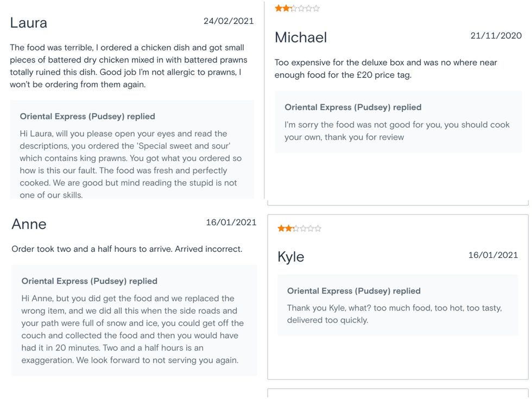Open reviewer Michael's name
The height and width of the screenshot is (399, 532).
pos(301,37)
